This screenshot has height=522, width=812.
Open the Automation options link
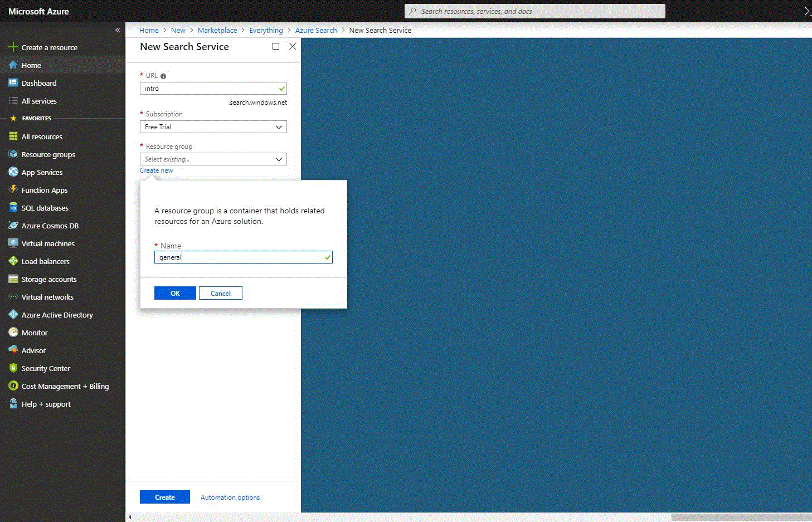(x=230, y=497)
